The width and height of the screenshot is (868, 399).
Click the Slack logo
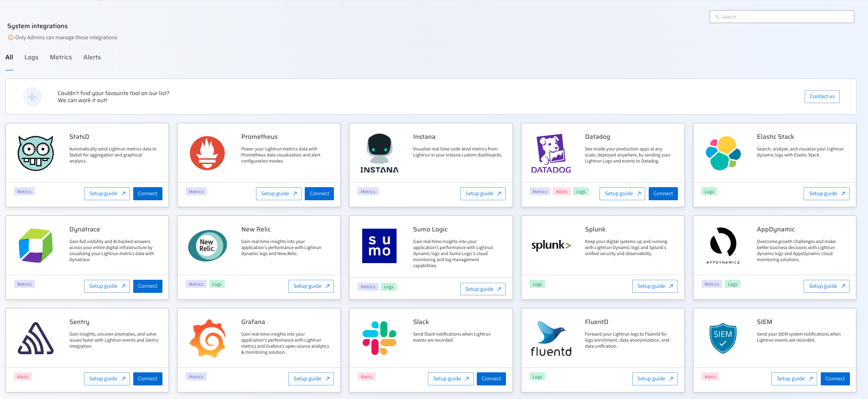point(379,338)
